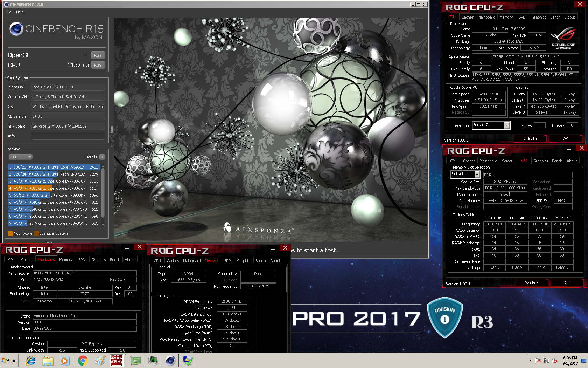Open Windows Explorer folder icon in taskbar
Viewport: 588px width, 368px height.
tap(48, 361)
